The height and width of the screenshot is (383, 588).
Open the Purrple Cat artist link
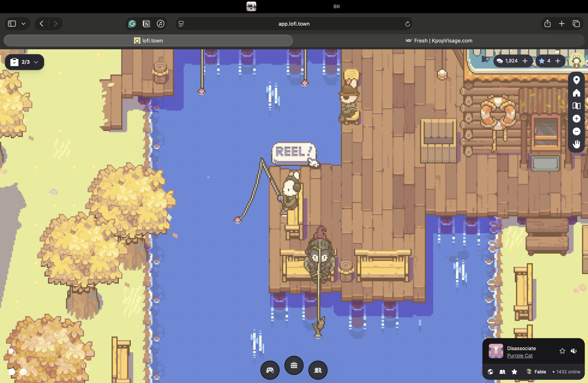pyautogui.click(x=520, y=356)
